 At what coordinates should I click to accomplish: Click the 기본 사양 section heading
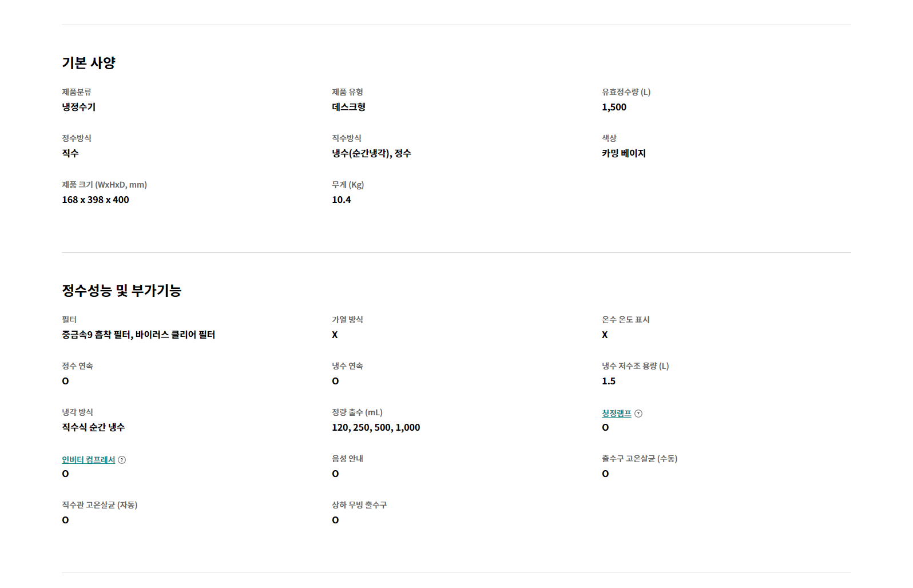coord(89,63)
